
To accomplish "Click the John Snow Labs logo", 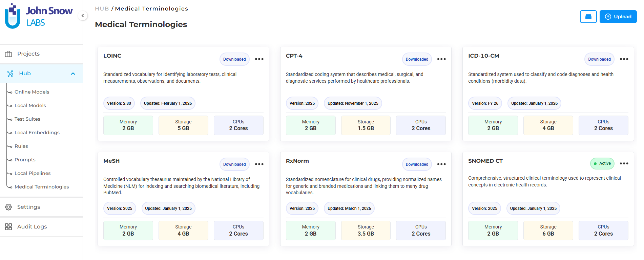I will [39, 16].
